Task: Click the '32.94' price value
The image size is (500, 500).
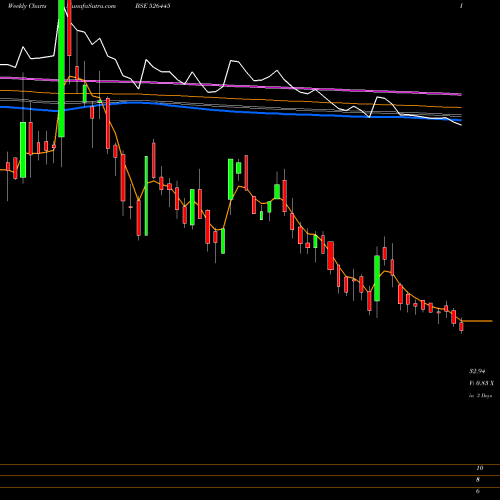Action: click(477, 371)
